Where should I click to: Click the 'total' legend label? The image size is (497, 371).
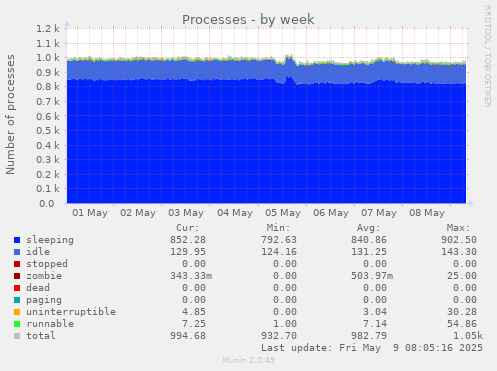(41, 336)
